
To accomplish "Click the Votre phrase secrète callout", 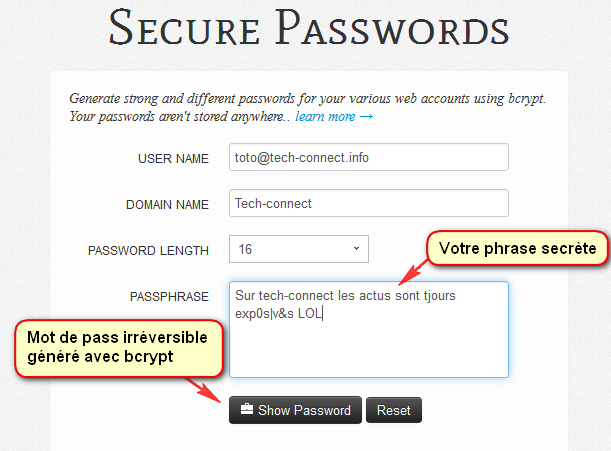I will [x=517, y=248].
